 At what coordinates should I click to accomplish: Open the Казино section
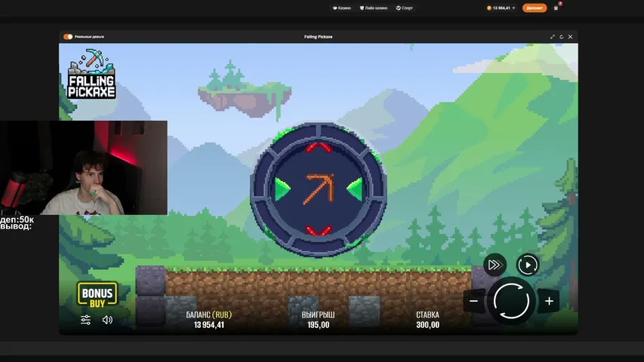point(342,8)
